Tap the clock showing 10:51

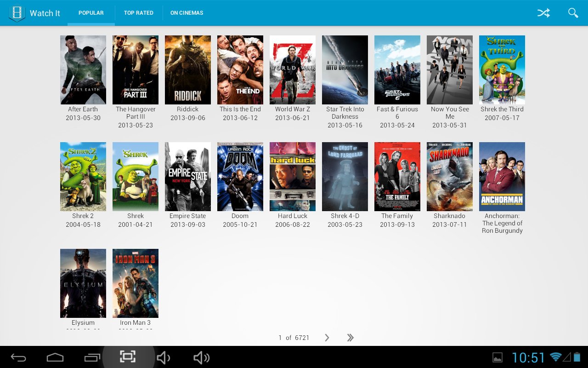click(x=528, y=357)
